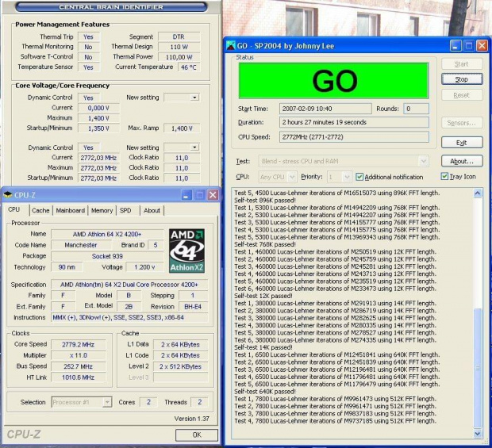This screenshot has width=492, height=448.
Task: Click the HT Link 1010.6 MHz value
Action: [79, 377]
